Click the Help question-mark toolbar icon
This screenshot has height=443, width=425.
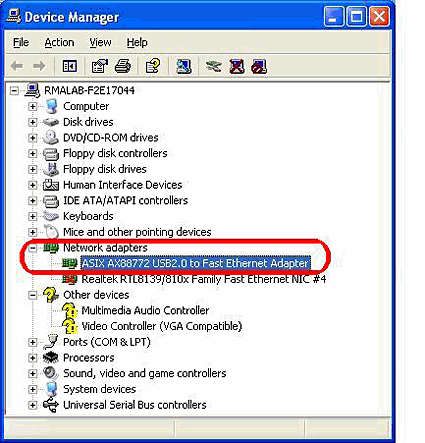point(153,66)
